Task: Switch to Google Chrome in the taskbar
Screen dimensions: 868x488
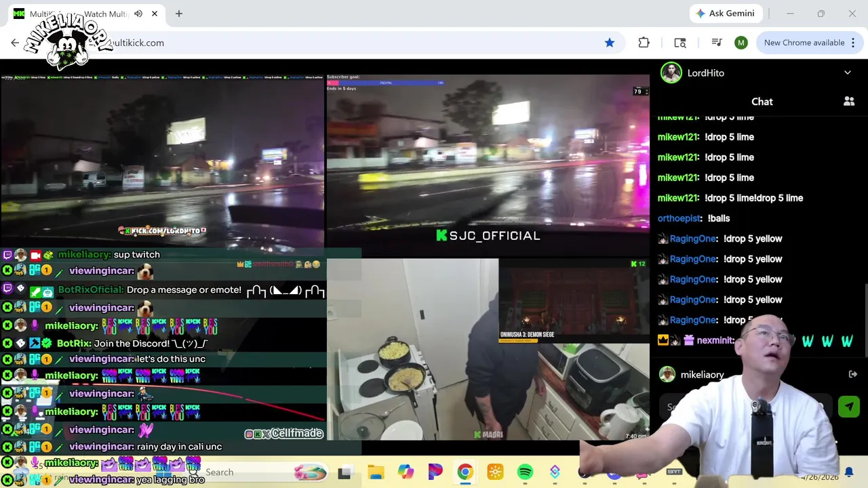Action: tap(465, 472)
